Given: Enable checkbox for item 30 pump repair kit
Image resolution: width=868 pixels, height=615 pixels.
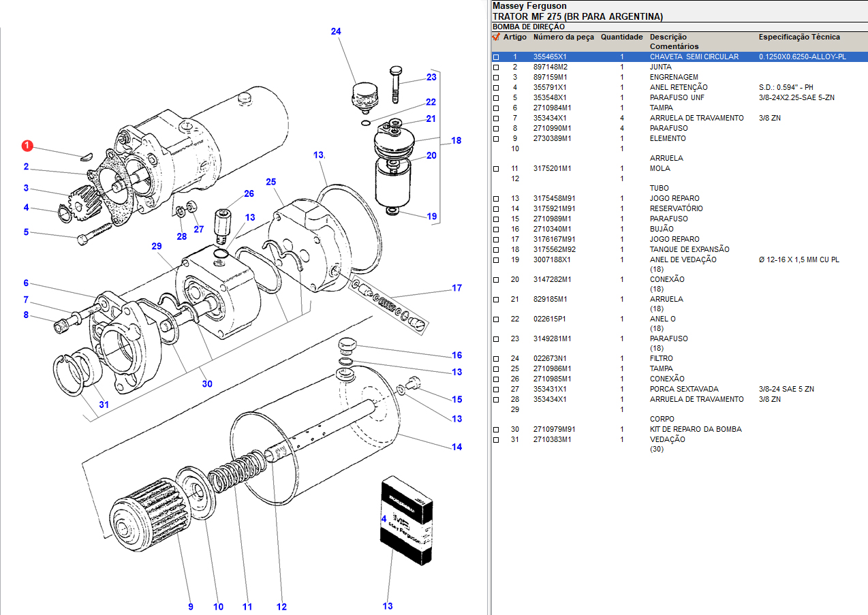Looking at the screenshot, I should point(496,430).
